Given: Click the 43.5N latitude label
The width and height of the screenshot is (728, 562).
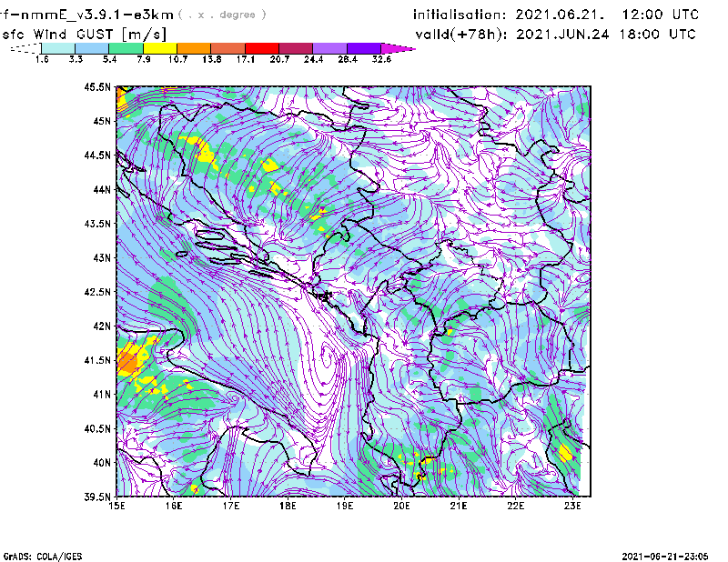Looking at the screenshot, I should click(97, 224).
